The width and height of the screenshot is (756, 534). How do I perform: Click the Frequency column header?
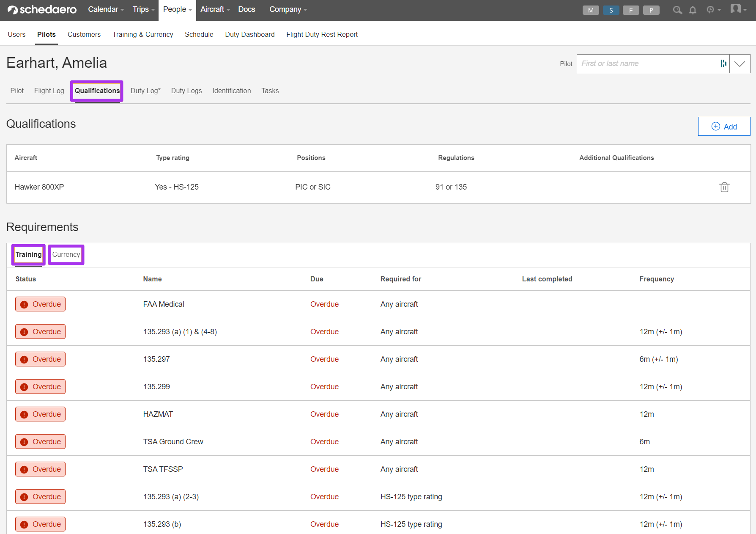pyautogui.click(x=657, y=279)
